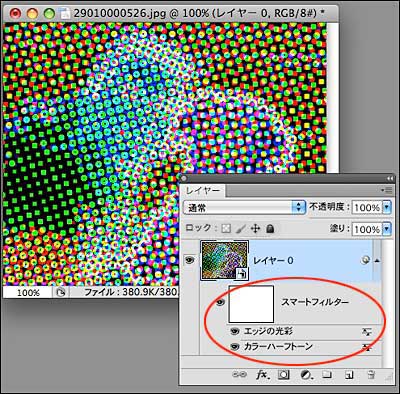Delete layer with trash icon
The image size is (400, 394).
pos(371,375)
